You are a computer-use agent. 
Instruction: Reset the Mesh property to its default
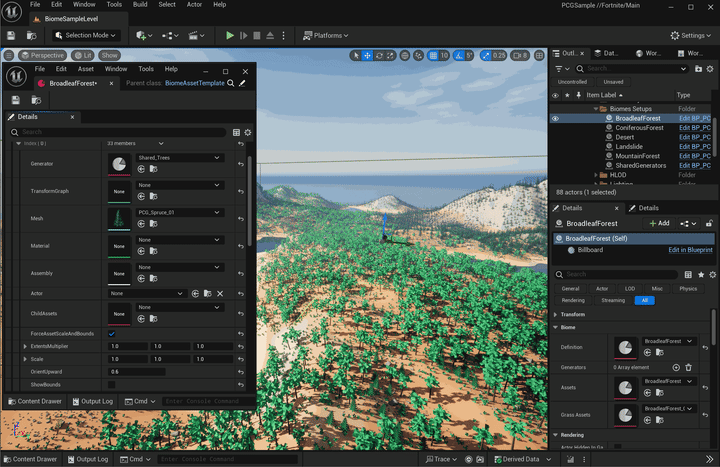pyautogui.click(x=241, y=219)
